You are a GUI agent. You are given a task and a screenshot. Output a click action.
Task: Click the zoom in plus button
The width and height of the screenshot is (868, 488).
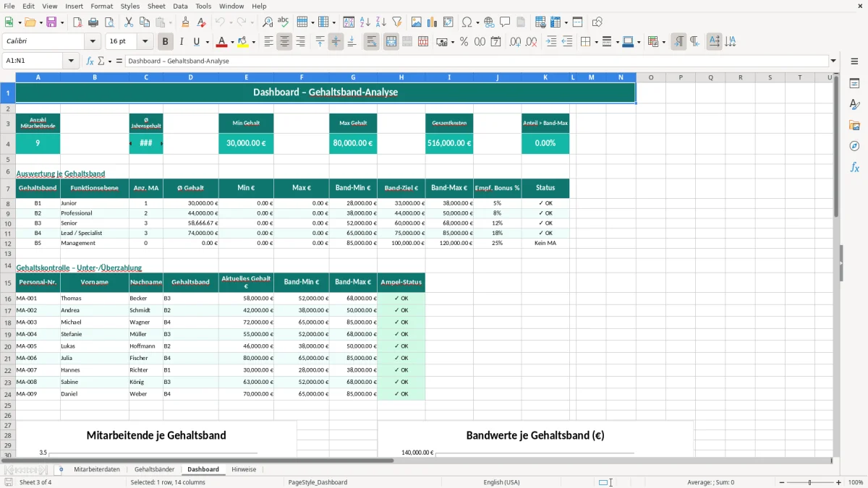pos(839,482)
